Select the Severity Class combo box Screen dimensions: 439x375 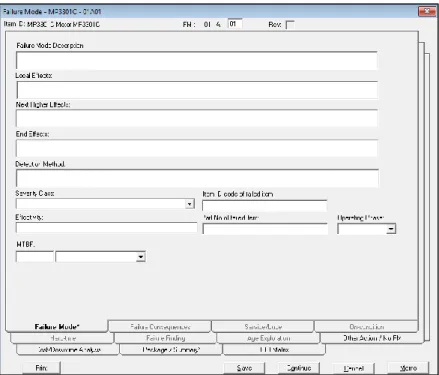click(x=105, y=204)
